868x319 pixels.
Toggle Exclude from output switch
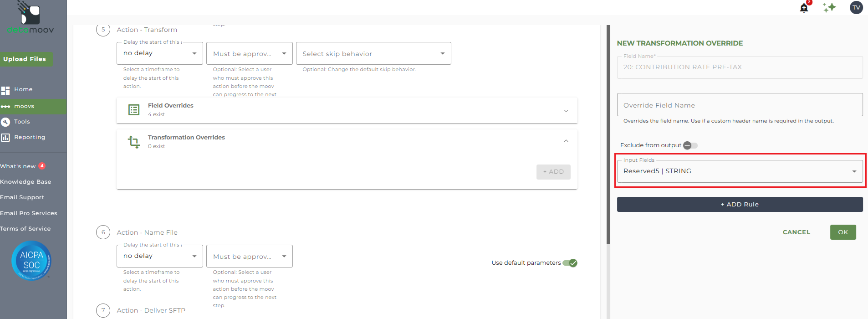click(x=690, y=145)
